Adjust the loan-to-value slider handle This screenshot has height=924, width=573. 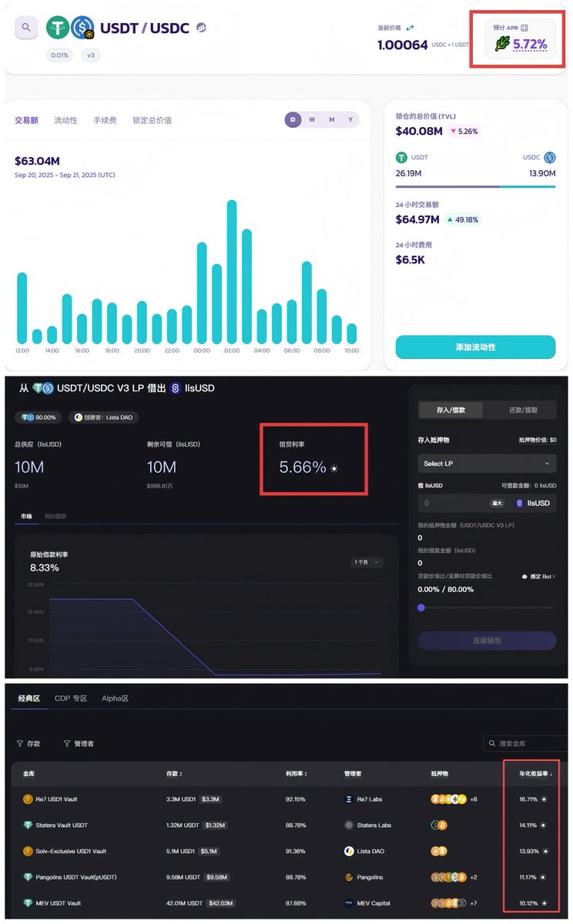421,608
